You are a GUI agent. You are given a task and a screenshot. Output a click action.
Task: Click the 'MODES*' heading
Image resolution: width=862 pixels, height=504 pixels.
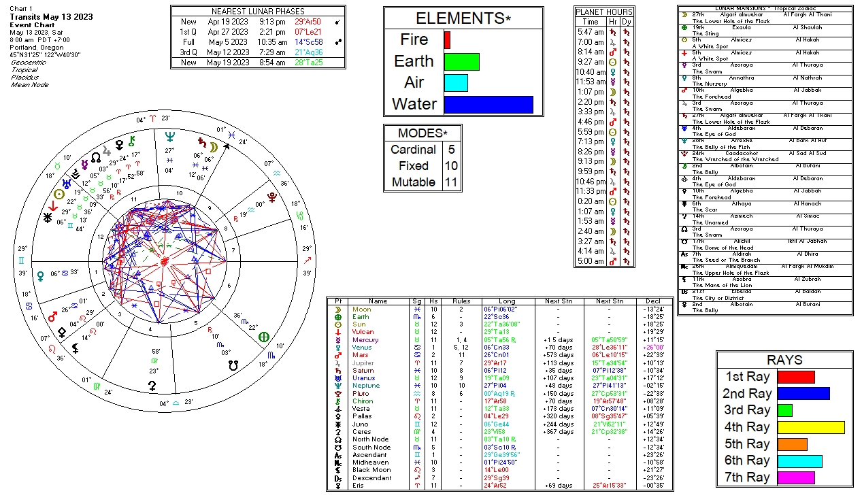click(424, 133)
